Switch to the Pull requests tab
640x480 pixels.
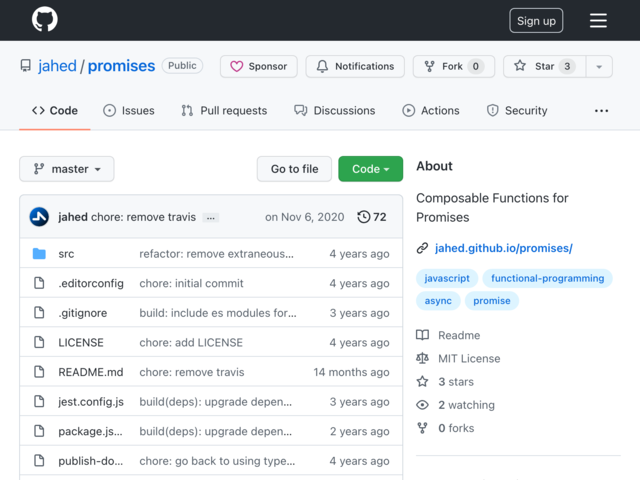[x=224, y=111]
